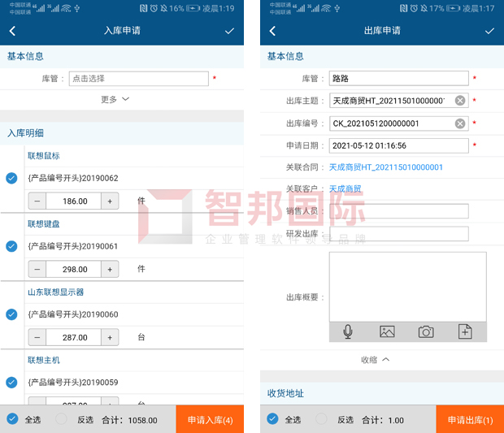Image resolution: width=504 pixels, height=433 pixels.
Task: Expand the 更多 section
Action: (x=115, y=99)
